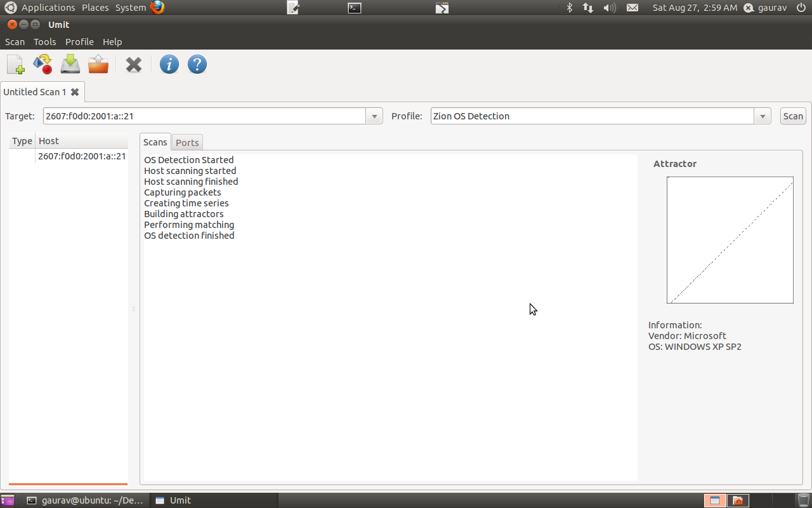
Task: Click the Attractor plot image
Action: pyautogui.click(x=730, y=240)
